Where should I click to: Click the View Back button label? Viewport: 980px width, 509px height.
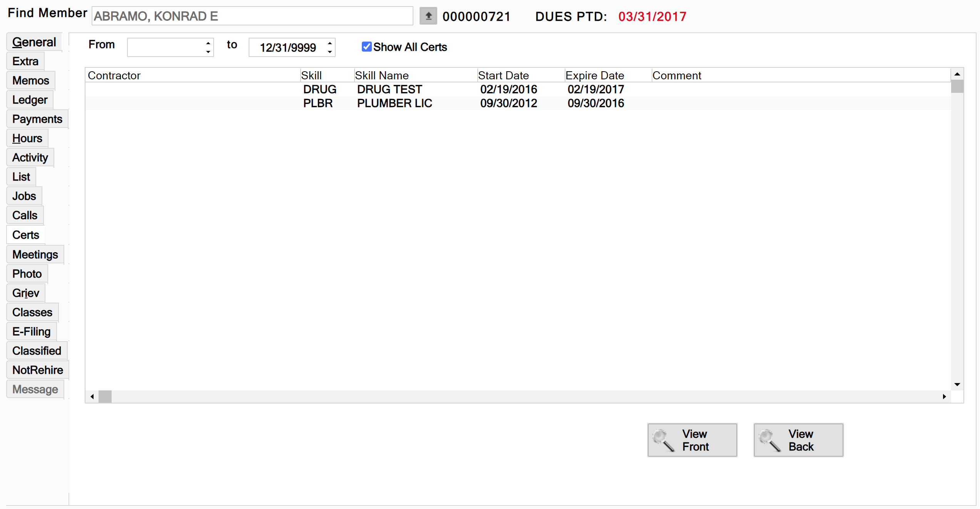(801, 440)
